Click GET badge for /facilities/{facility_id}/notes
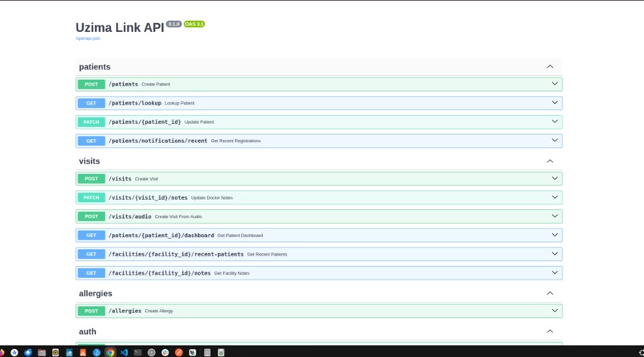 (91, 273)
